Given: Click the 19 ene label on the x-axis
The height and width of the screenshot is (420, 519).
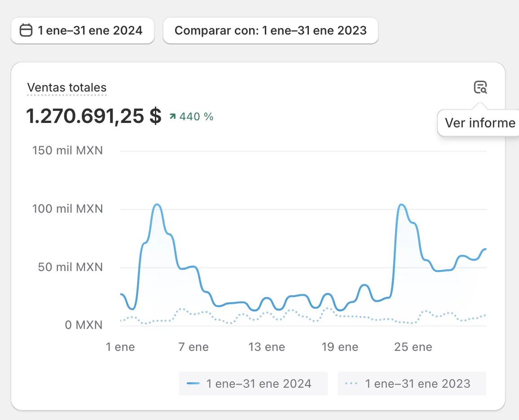Looking at the screenshot, I should pyautogui.click(x=340, y=347).
